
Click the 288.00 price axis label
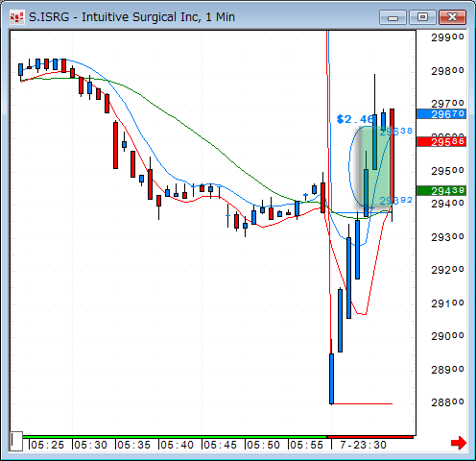pos(447,402)
